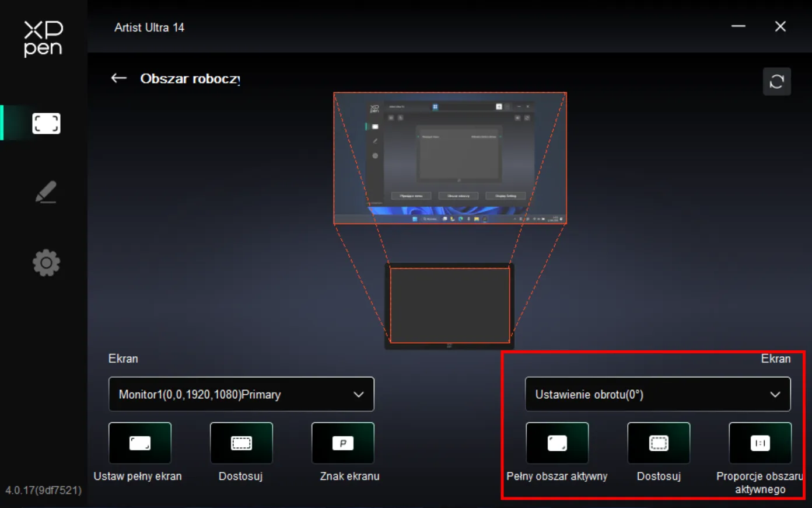Viewport: 812px width, 508px height.
Task: Click the reset refresh icon
Action: [777, 81]
